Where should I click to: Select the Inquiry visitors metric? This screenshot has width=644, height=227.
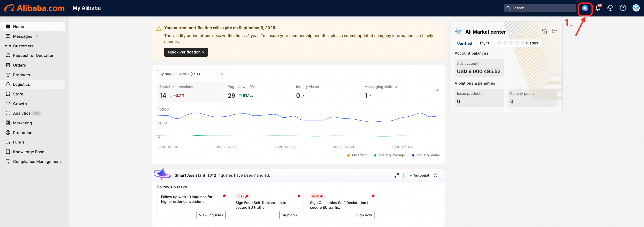tap(328, 92)
